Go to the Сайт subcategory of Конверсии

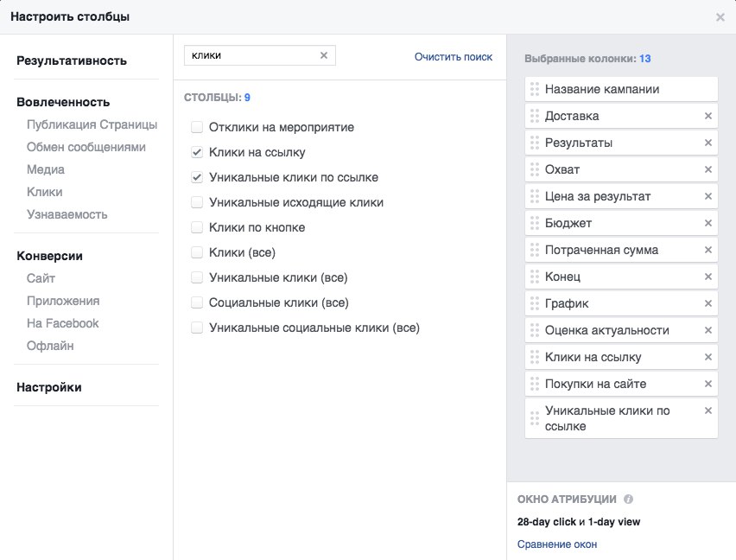(41, 278)
